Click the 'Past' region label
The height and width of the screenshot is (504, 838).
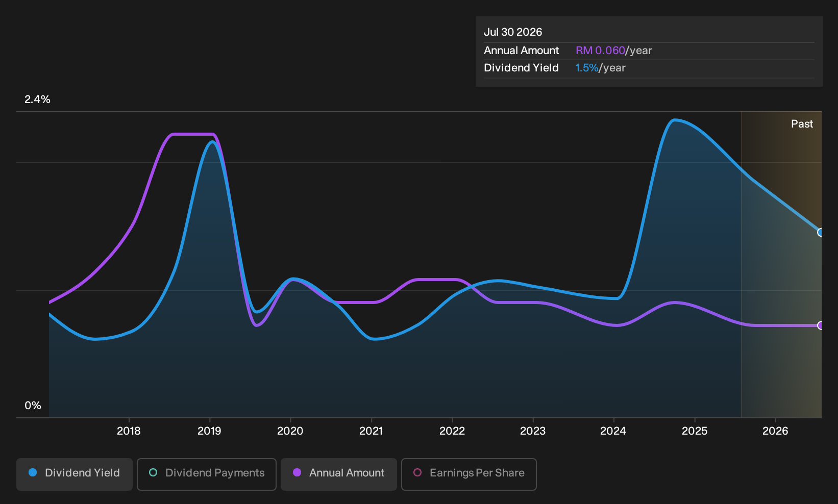802,124
